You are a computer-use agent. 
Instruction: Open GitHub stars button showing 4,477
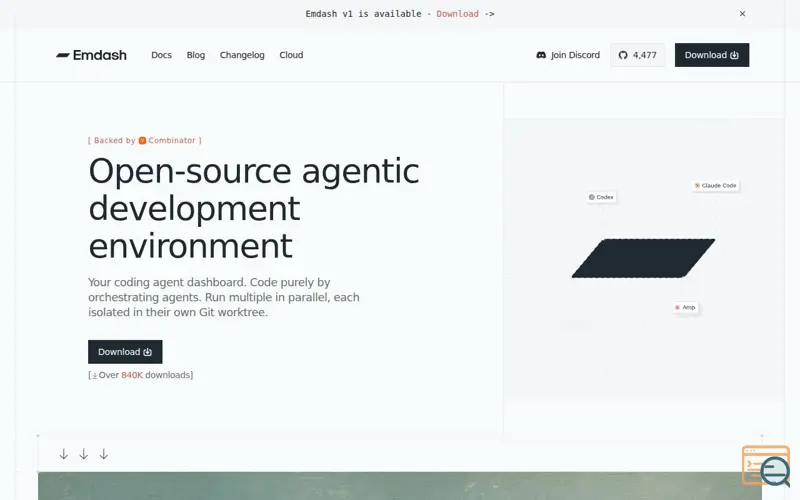[x=637, y=55]
